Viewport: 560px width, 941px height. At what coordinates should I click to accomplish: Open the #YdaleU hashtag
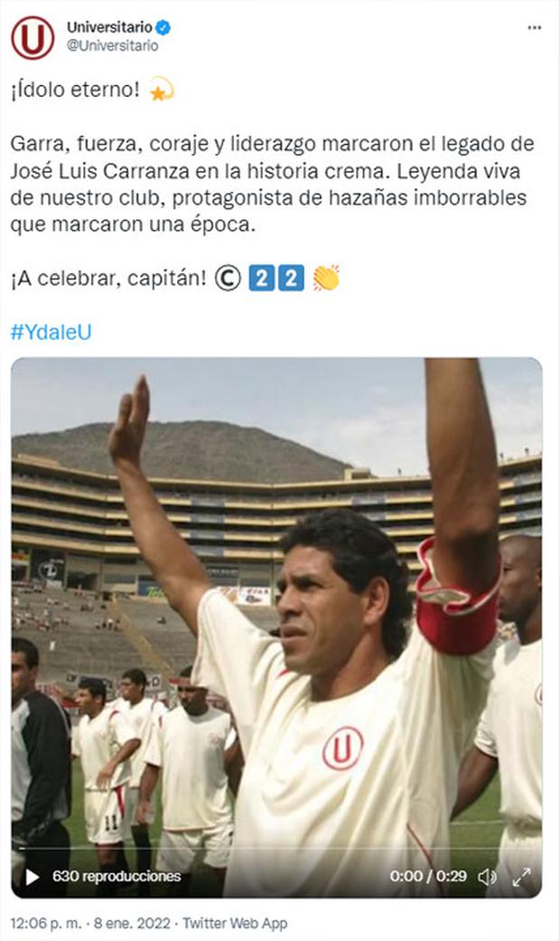pyautogui.click(x=51, y=332)
